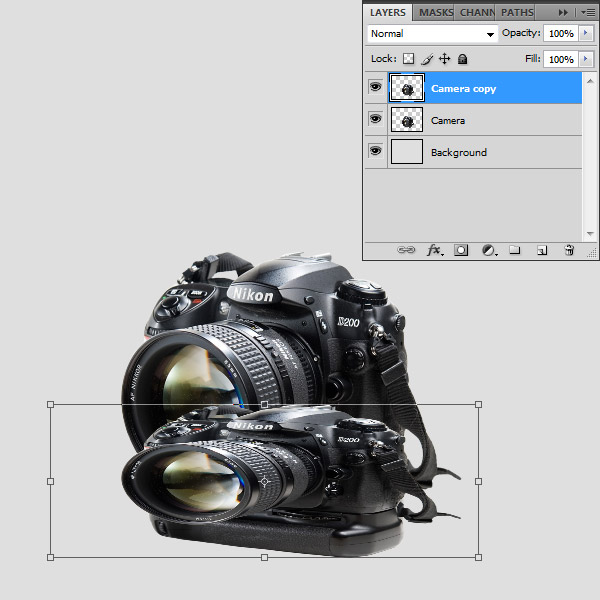Screen dimensions: 600x600
Task: Click the Camera copy layer thumbnail
Action: tap(407, 88)
